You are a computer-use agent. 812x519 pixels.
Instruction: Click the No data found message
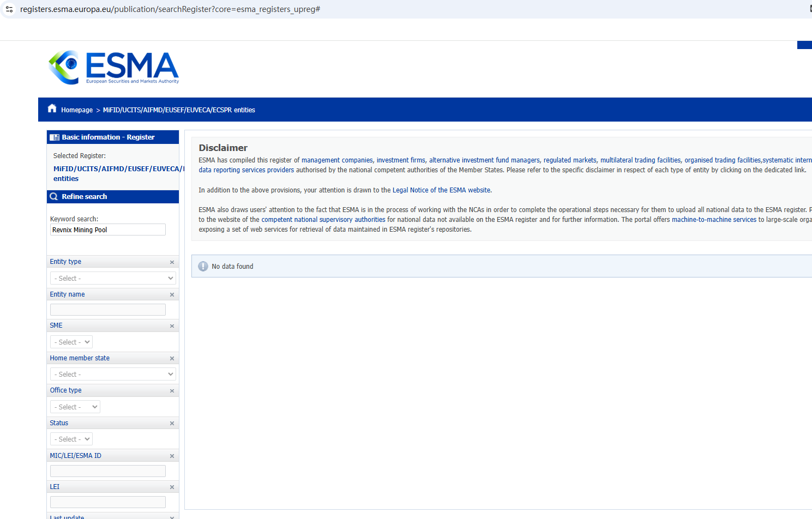(232, 267)
